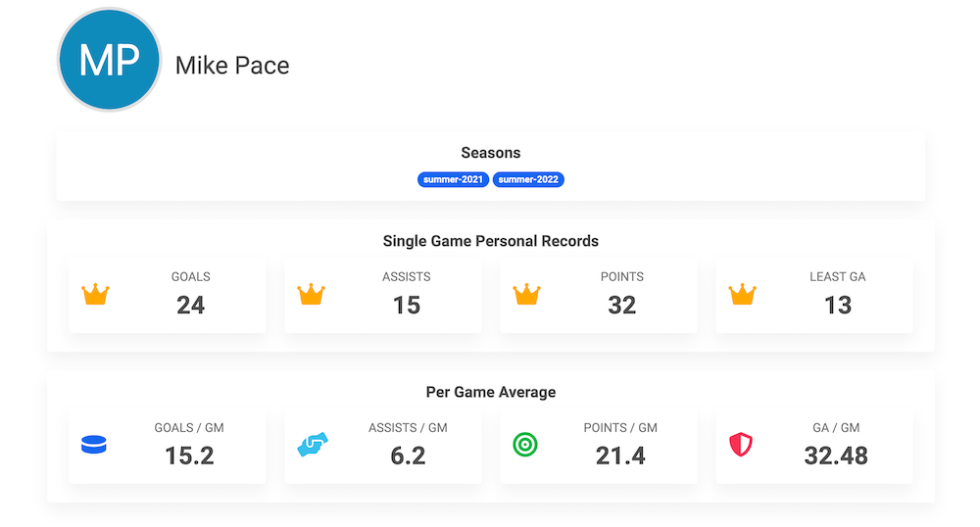The width and height of the screenshot is (980, 527).
Task: Click the Least GA value 13
Action: pos(838,305)
